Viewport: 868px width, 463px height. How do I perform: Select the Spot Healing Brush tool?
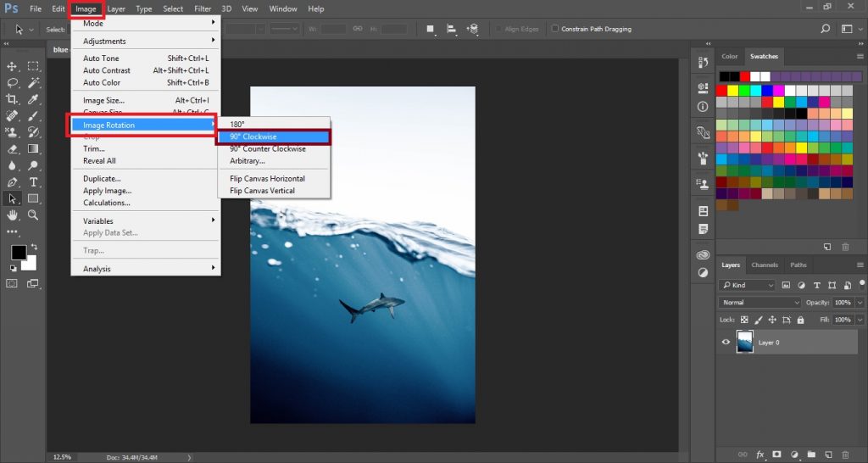12,115
